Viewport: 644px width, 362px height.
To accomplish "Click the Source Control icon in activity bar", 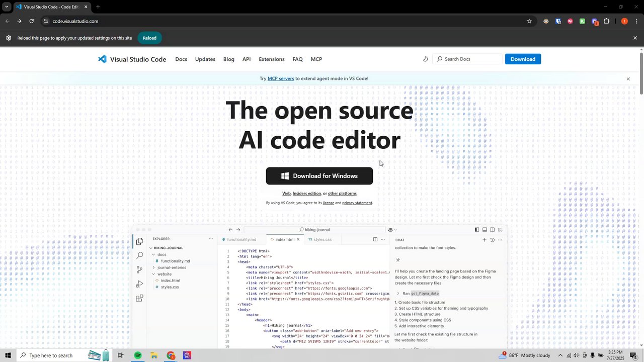I will (x=139, y=270).
